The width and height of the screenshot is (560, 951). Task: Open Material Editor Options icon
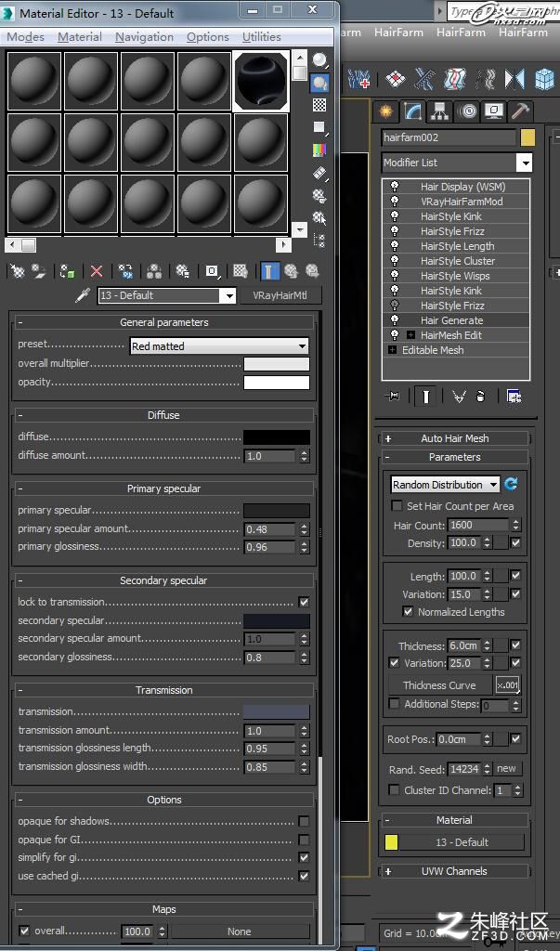[319, 195]
